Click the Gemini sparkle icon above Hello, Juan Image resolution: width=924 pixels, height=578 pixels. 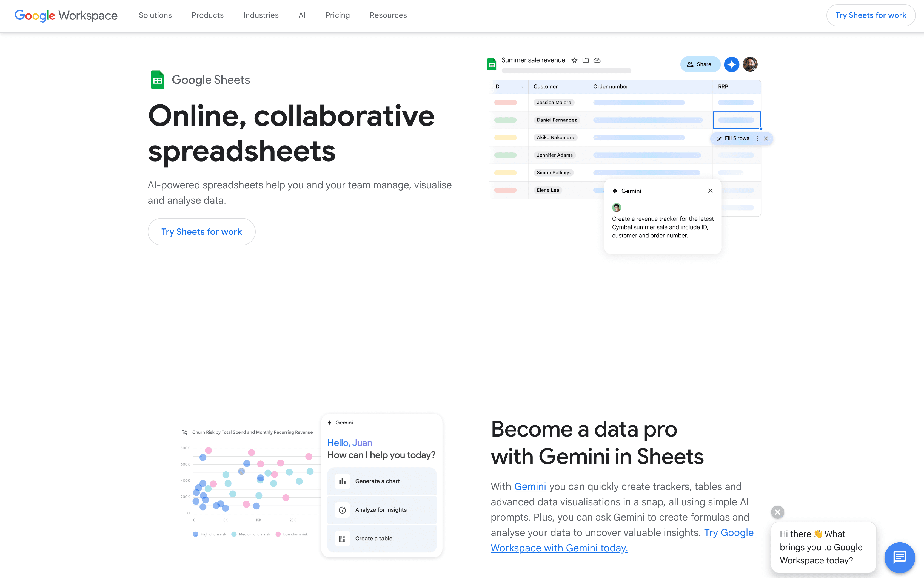[330, 423]
